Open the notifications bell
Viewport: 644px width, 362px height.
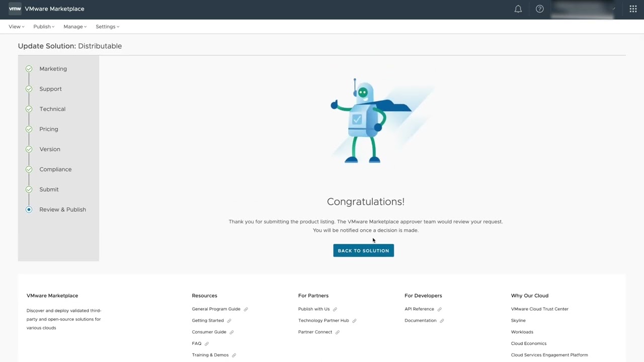pos(518,9)
